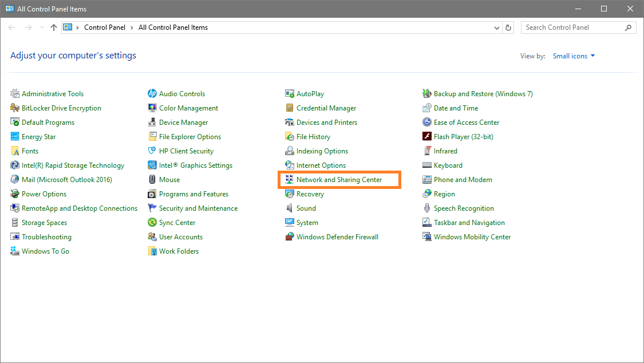Click the Control Panel icon in address bar
Image resolution: width=644 pixels, height=363 pixels.
click(x=68, y=27)
